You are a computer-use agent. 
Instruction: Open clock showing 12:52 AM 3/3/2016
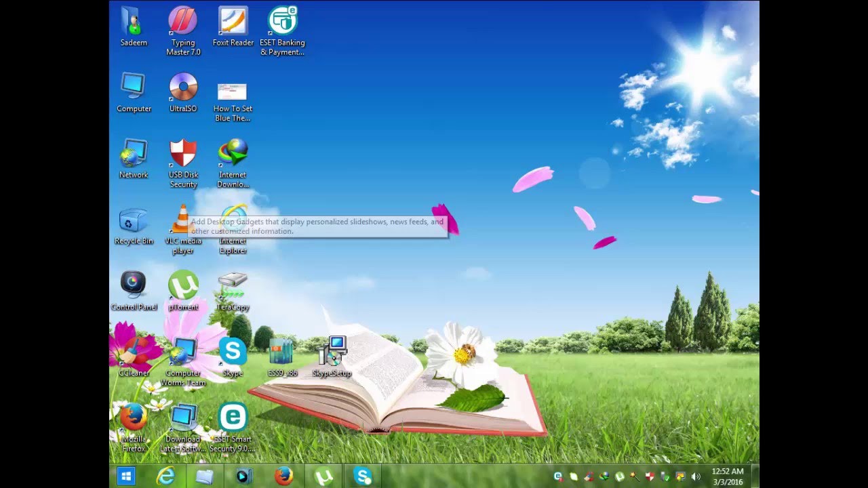point(728,476)
